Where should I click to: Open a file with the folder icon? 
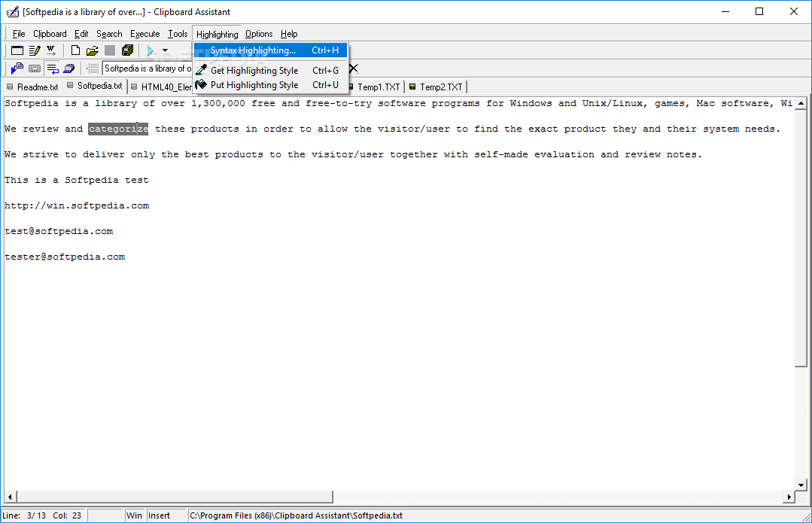(x=93, y=50)
